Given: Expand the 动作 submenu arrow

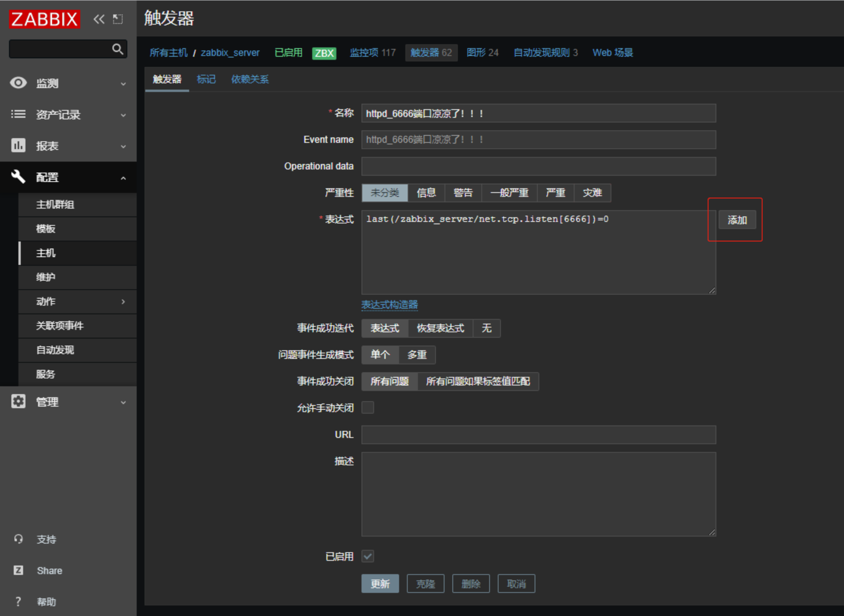Looking at the screenshot, I should click(123, 301).
